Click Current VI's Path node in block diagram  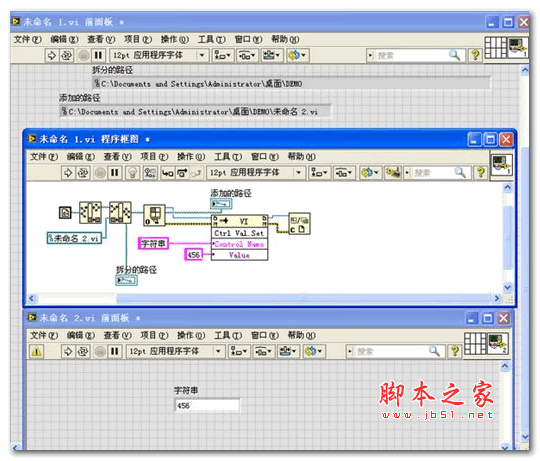pos(65,213)
